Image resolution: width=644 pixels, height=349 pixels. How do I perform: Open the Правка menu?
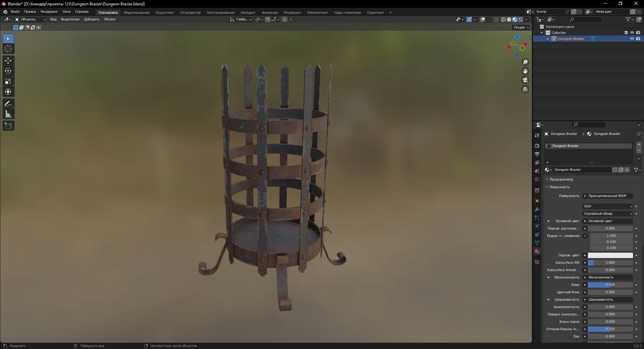point(30,12)
